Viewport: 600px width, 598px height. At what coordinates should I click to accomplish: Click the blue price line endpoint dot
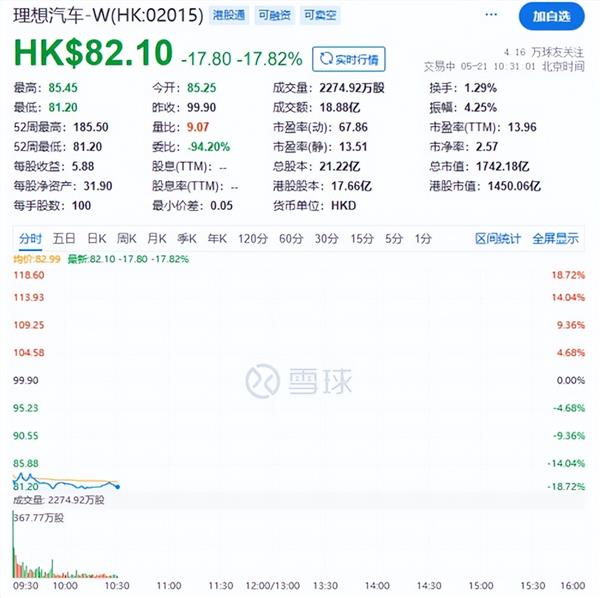click(117, 486)
